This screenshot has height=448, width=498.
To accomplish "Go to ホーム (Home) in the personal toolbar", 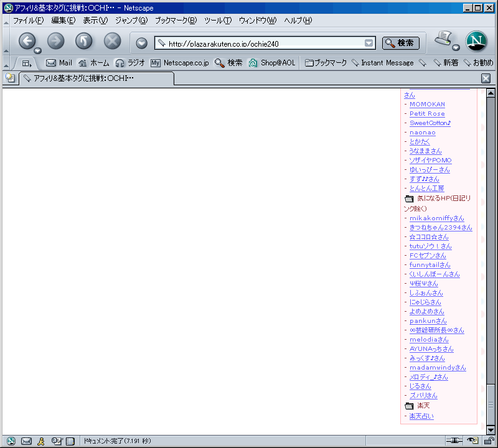I will [94, 63].
